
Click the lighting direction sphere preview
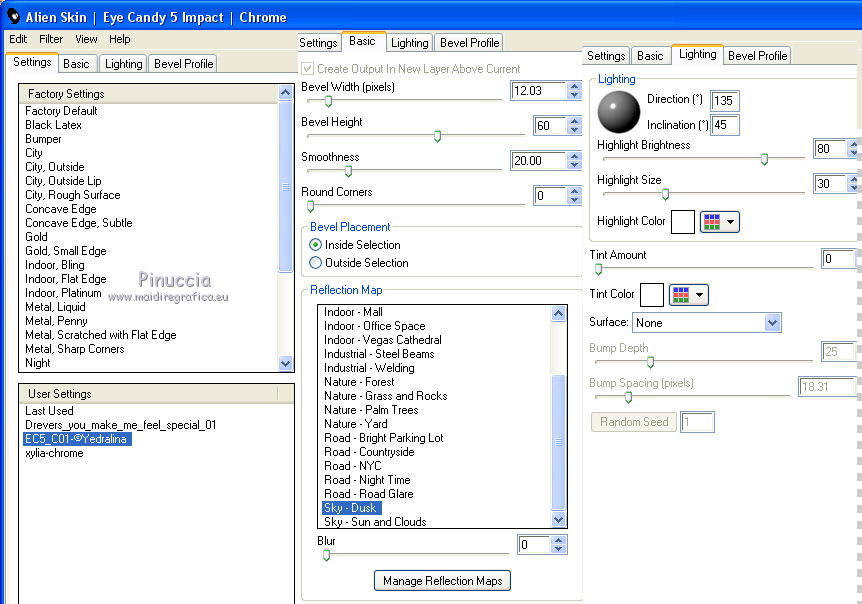(618, 112)
